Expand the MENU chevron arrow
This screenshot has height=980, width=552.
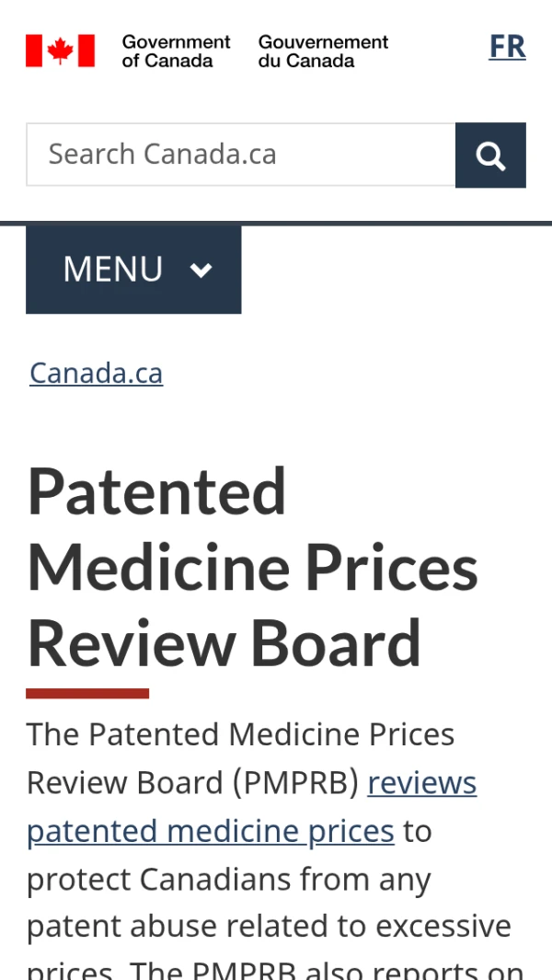coord(201,270)
